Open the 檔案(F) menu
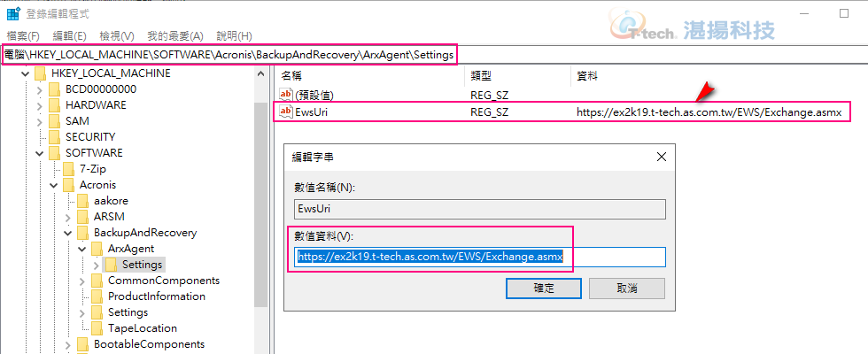Image resolution: width=868 pixels, height=354 pixels. pyautogui.click(x=23, y=36)
